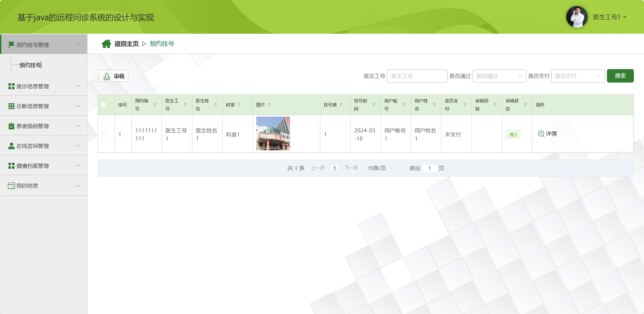Click the system title 基于java的远程问诊系统

(86, 18)
